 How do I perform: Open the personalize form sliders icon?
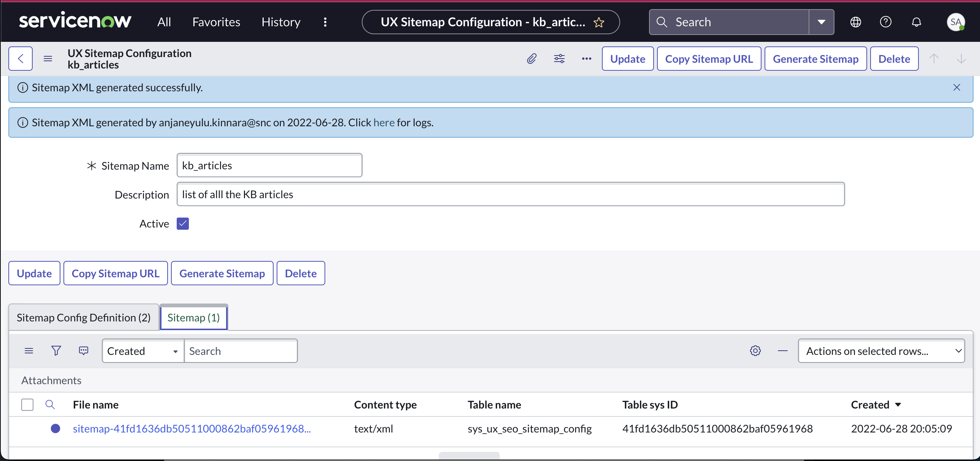pyautogui.click(x=559, y=59)
